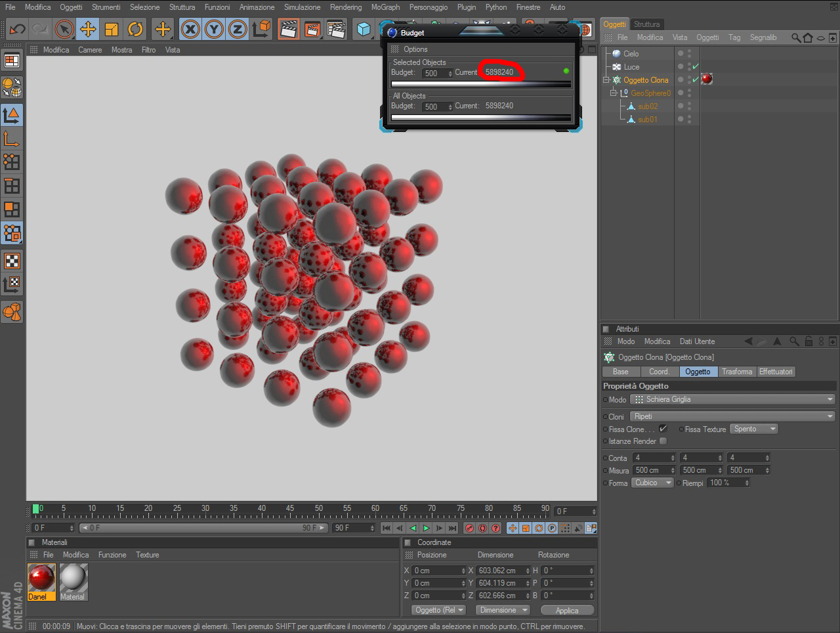This screenshot has width=840, height=633.
Task: Click the eye icon in the Oggetti panel header
Action: (820, 37)
